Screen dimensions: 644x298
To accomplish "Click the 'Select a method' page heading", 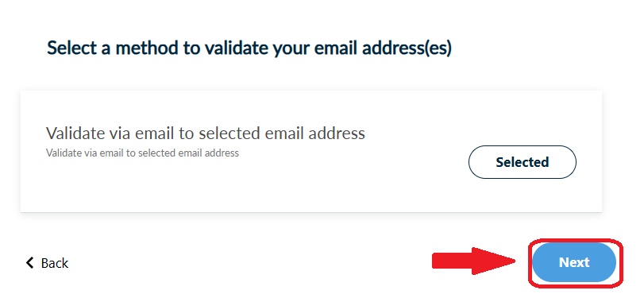I will [x=249, y=48].
